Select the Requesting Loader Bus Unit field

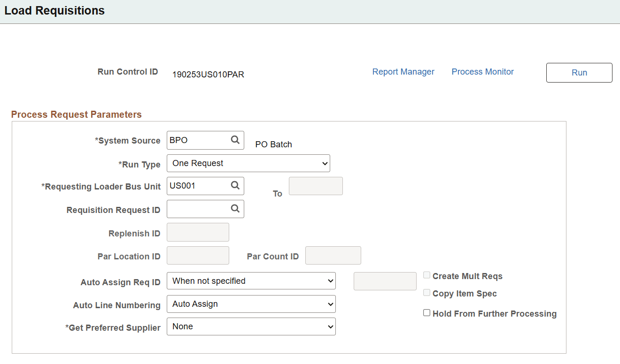tap(197, 186)
